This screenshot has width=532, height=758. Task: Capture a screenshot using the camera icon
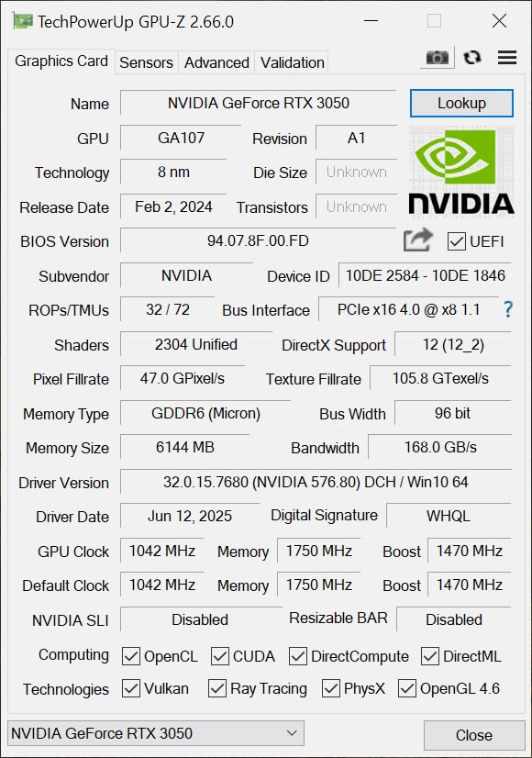(x=437, y=56)
